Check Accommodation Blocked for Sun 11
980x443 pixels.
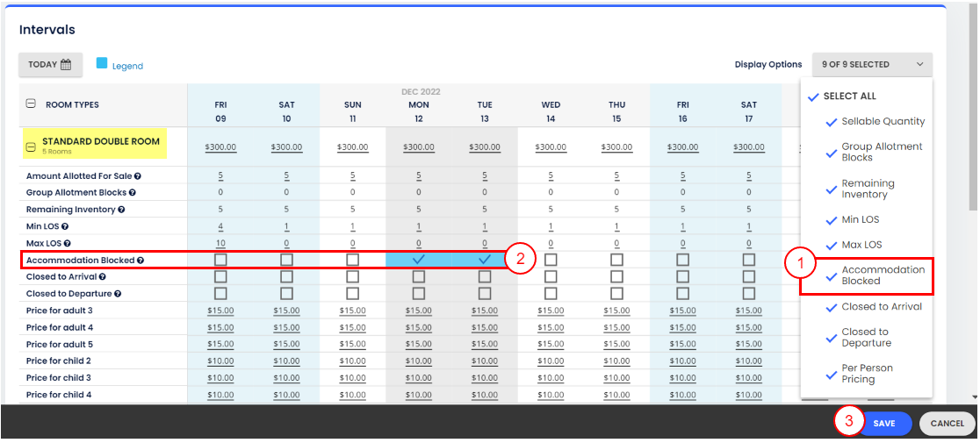pyautogui.click(x=352, y=260)
